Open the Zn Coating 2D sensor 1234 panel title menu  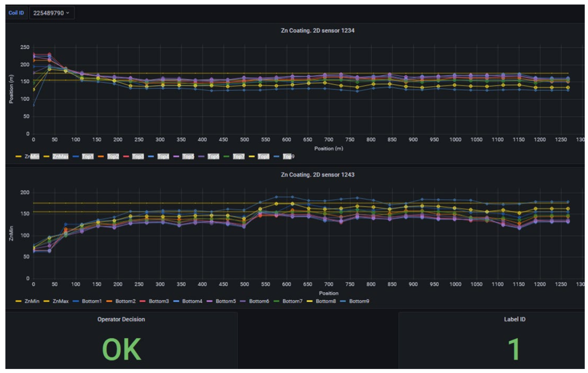click(317, 31)
